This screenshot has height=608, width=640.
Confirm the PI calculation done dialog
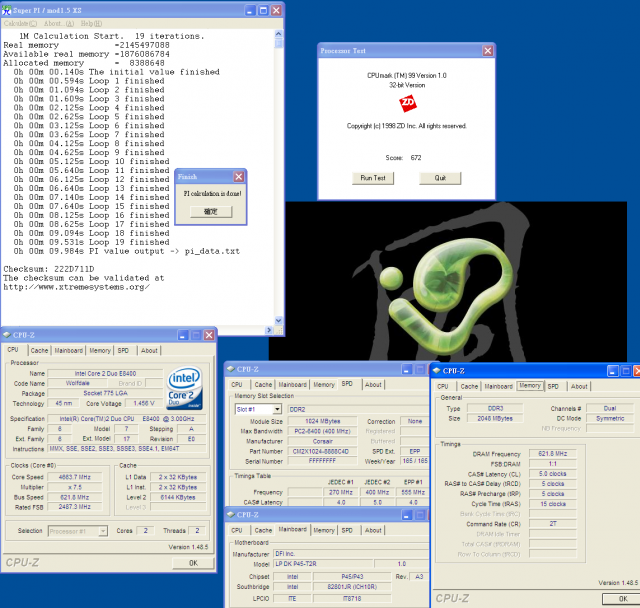[x=211, y=212]
